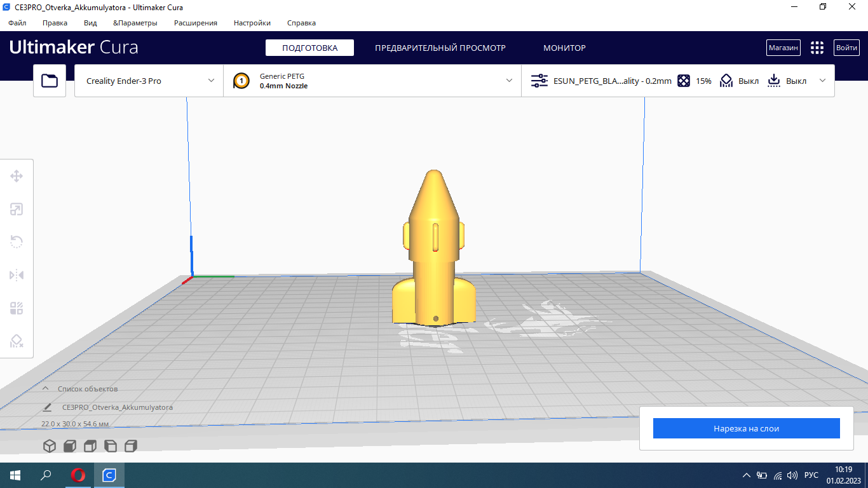Click the support icon showing Выкл
This screenshot has width=868, height=488.
(x=726, y=81)
